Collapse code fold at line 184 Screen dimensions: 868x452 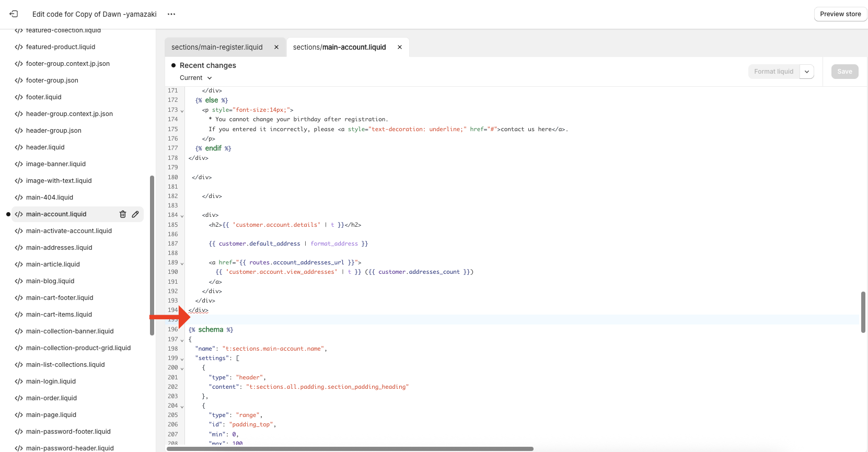coord(182,216)
